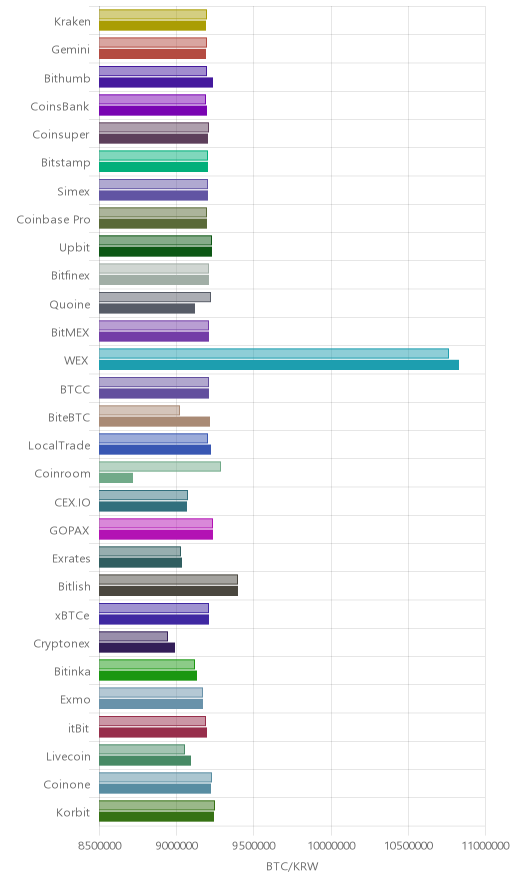Select the Upbit dark green bar
Viewport: 512px width, 884px height.
coord(156,252)
